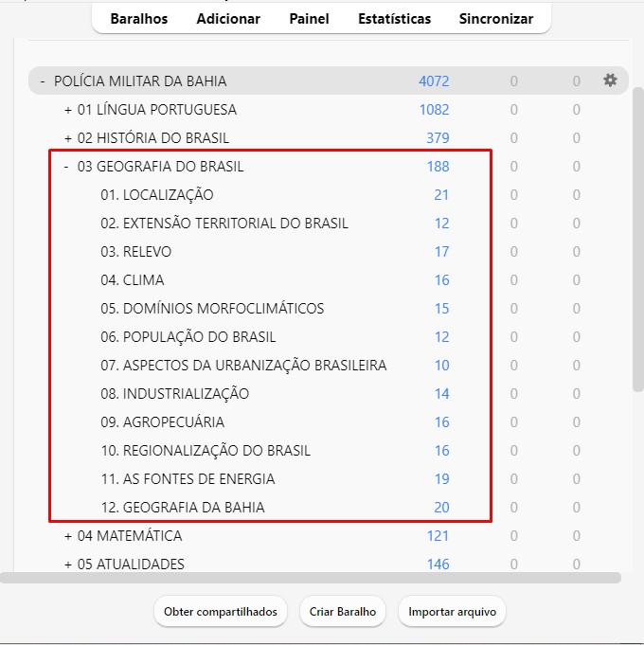644x645 pixels.
Task: Select the 05. DOMÍNIOS MORFOCLIMÁTICOS subdeck
Action: (x=212, y=309)
